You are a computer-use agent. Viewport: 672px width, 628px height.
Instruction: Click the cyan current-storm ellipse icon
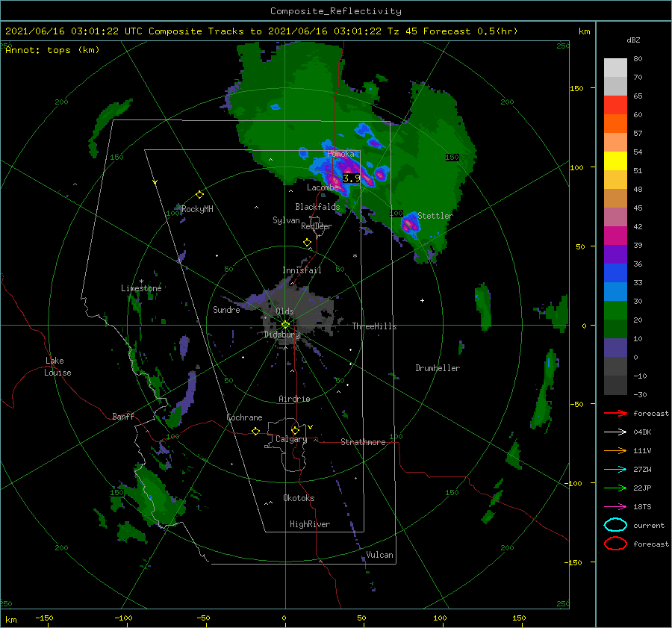click(615, 525)
